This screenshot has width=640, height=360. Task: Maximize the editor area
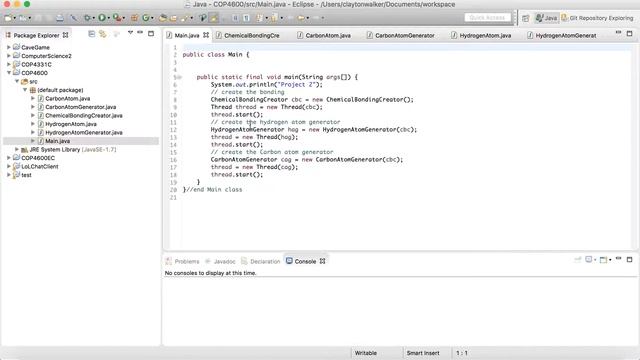point(629,33)
